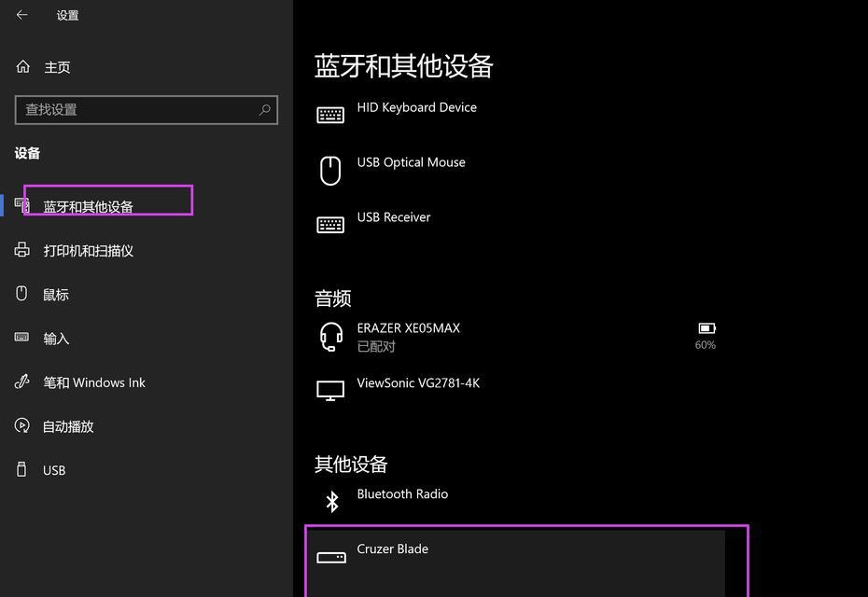This screenshot has width=868, height=597.
Task: Click the pen icon beside Windows Ink
Action: [21, 382]
